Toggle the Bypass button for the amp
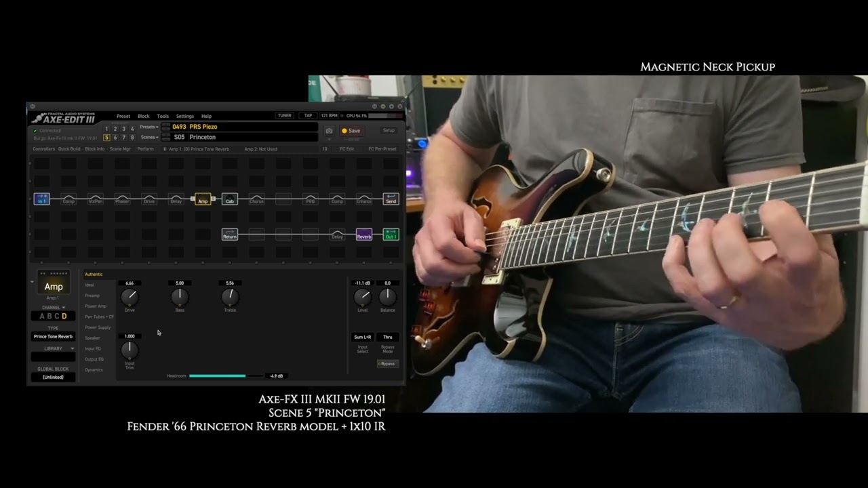Image resolution: width=868 pixels, height=488 pixels. [x=387, y=364]
